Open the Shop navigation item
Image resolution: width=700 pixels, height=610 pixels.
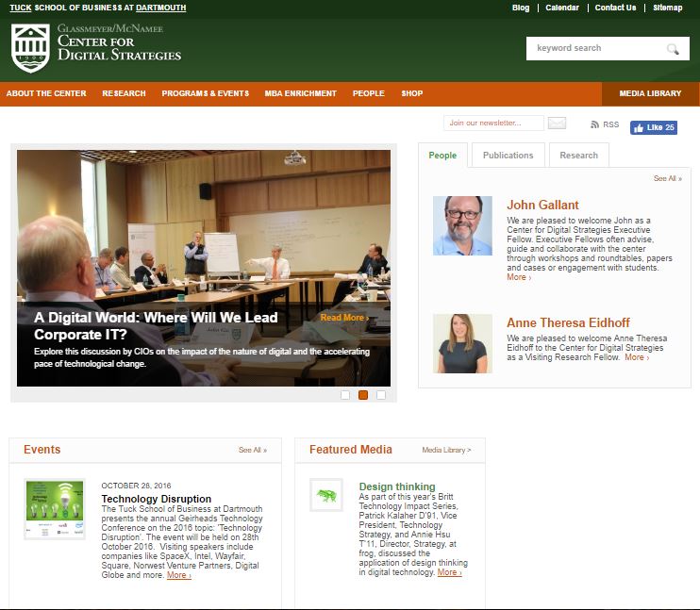411,93
